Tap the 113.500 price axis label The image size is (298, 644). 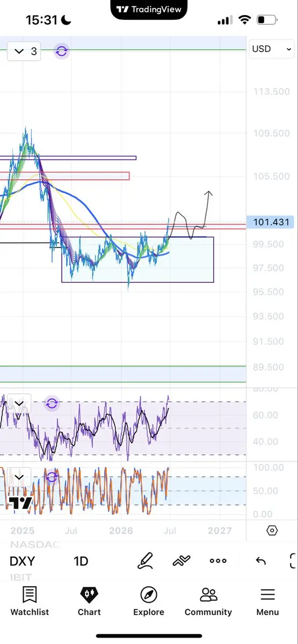pyautogui.click(x=271, y=92)
